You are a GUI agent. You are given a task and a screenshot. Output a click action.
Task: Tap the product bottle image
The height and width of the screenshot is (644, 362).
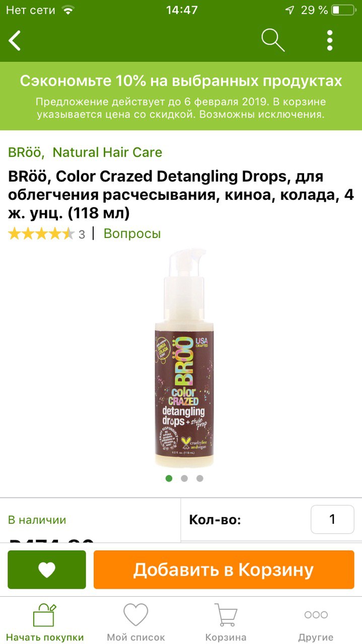[184, 358]
